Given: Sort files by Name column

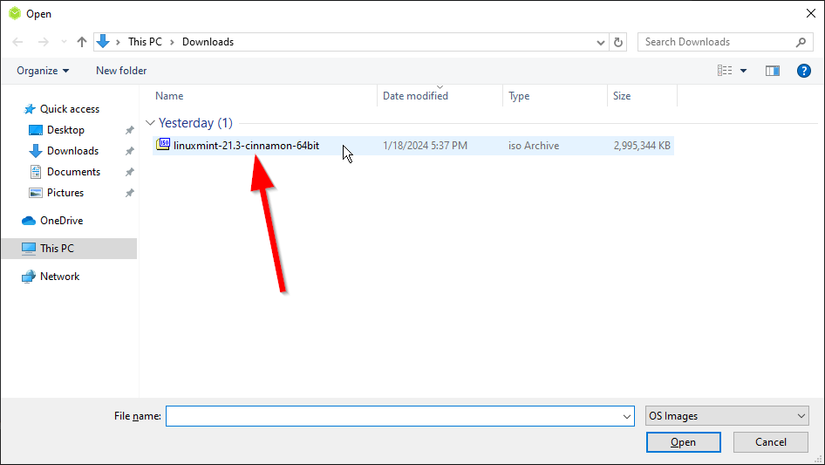Looking at the screenshot, I should pyautogui.click(x=169, y=96).
